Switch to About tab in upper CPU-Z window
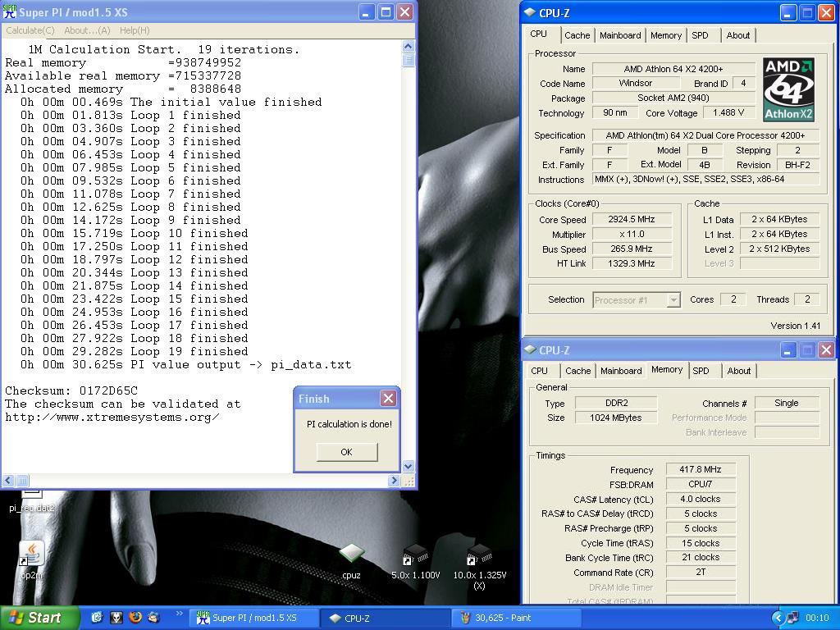The height and width of the screenshot is (630, 840). point(737,35)
